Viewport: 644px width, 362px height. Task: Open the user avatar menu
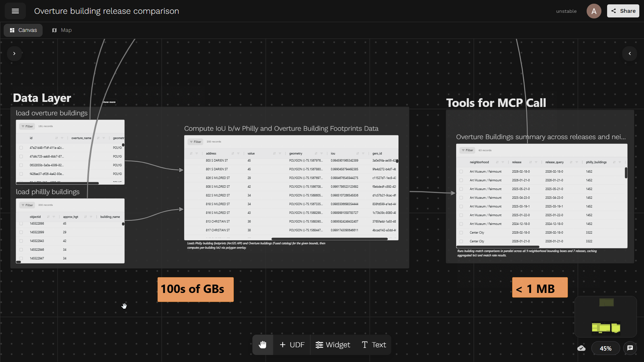click(x=594, y=11)
